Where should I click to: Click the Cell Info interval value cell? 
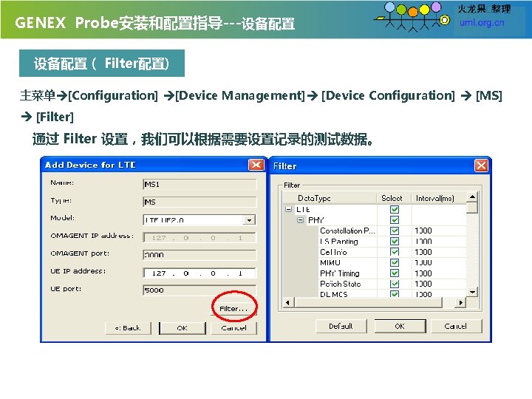[x=439, y=252]
